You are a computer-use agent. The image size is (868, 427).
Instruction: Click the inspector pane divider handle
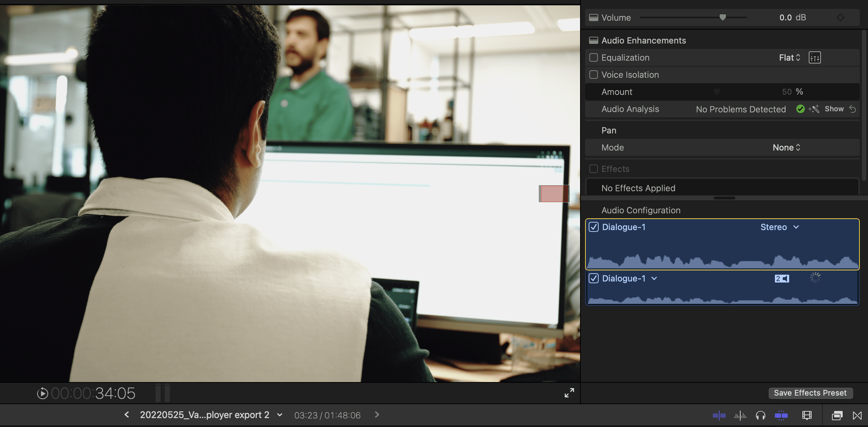724,198
